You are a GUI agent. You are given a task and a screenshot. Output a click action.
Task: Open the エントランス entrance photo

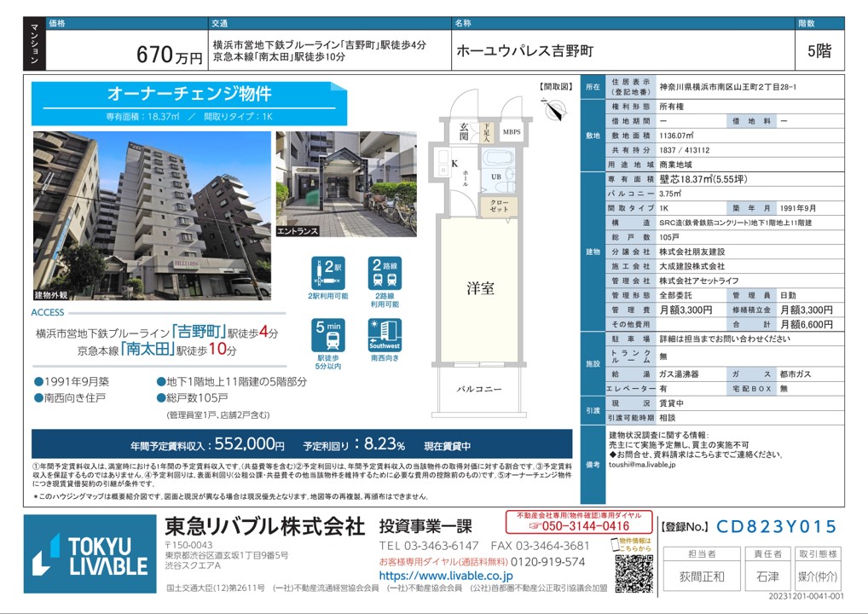click(346, 183)
